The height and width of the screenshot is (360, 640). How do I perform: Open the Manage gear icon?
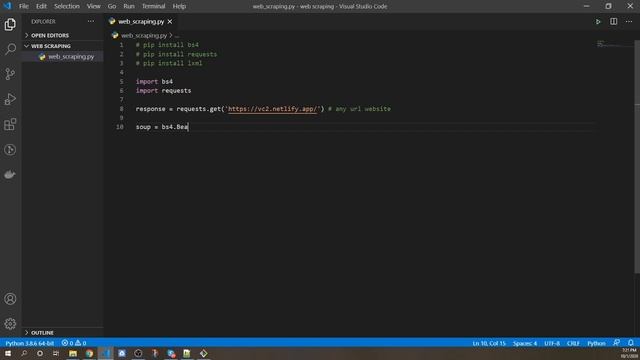click(x=10, y=324)
